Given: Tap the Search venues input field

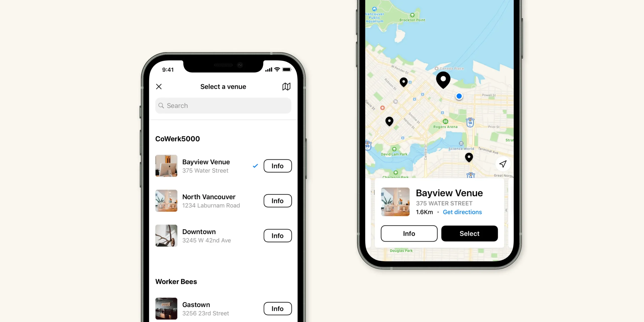Looking at the screenshot, I should 223,106.
